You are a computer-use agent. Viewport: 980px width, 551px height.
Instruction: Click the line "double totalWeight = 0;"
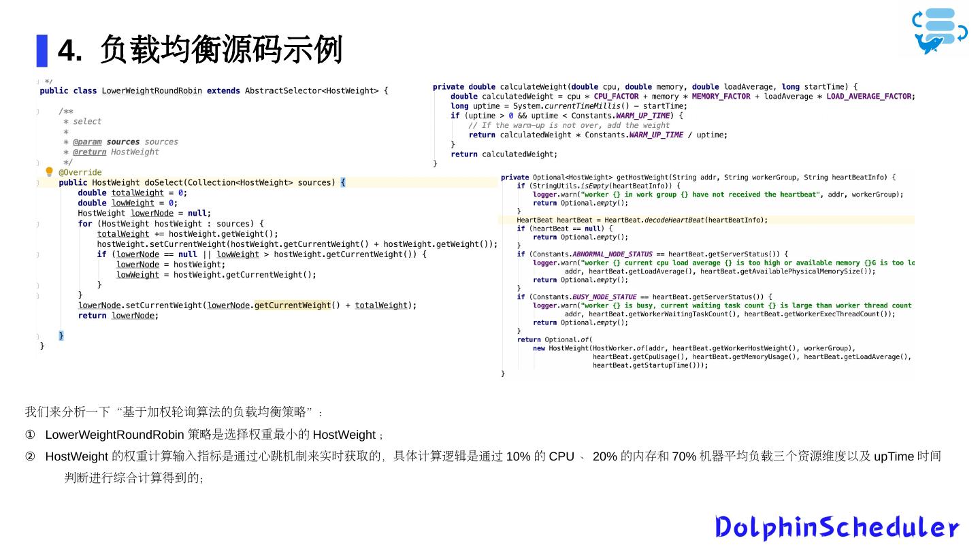[x=133, y=193]
